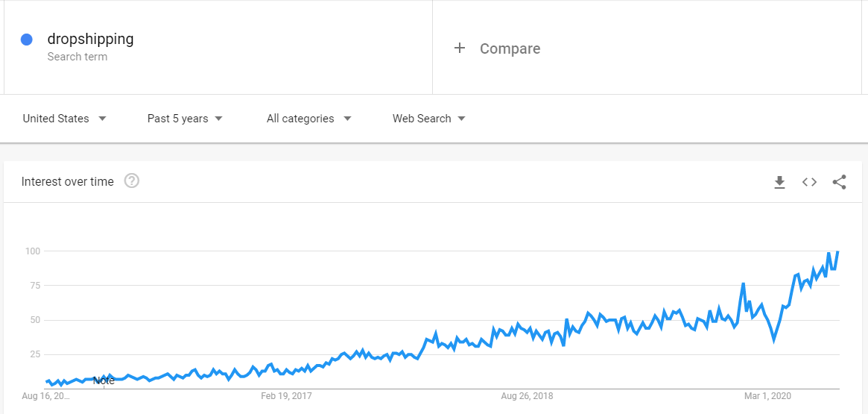The width and height of the screenshot is (868, 414).
Task: Open the All categories dropdown
Action: pyautogui.click(x=309, y=119)
